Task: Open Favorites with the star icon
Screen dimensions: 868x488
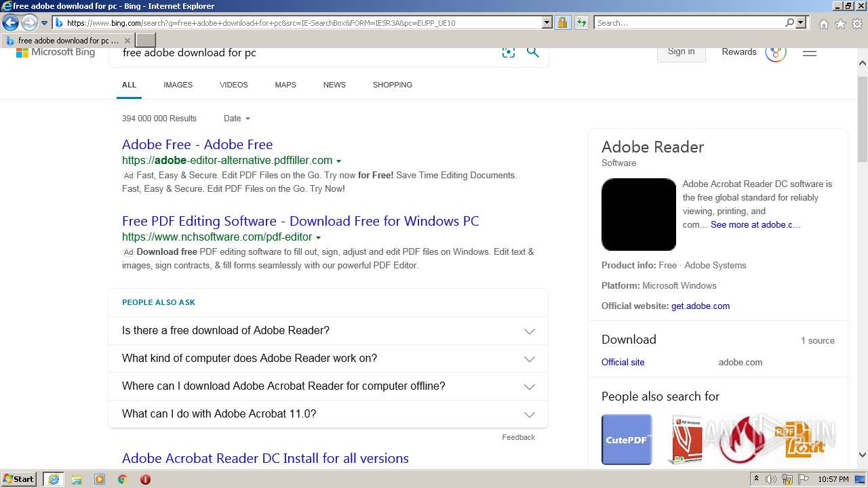Action: 840,24
